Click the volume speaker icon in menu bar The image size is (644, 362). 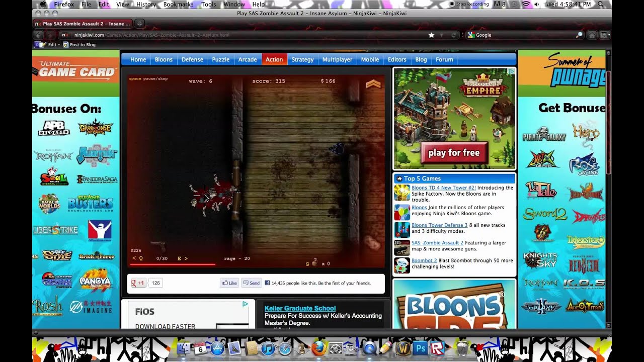(x=537, y=4)
